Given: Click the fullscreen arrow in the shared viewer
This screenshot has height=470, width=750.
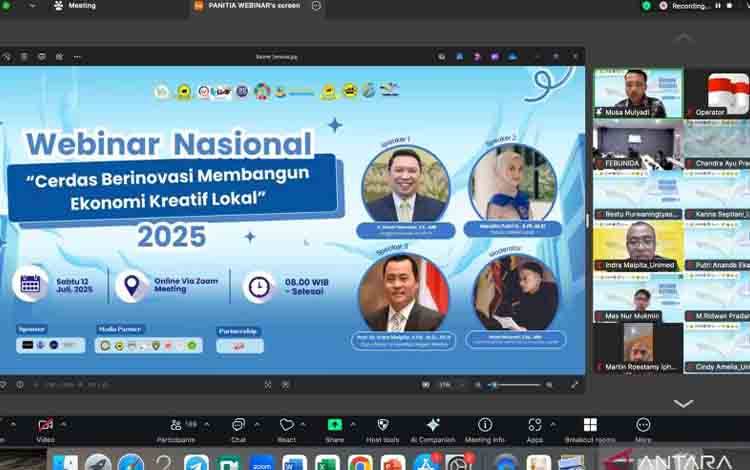Looking at the screenshot, I should (574, 385).
